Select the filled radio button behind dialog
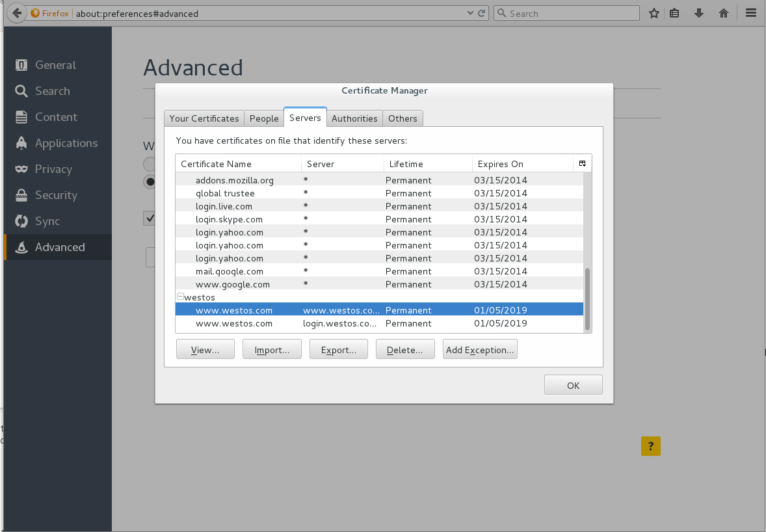This screenshot has width=766, height=532. pos(150,181)
